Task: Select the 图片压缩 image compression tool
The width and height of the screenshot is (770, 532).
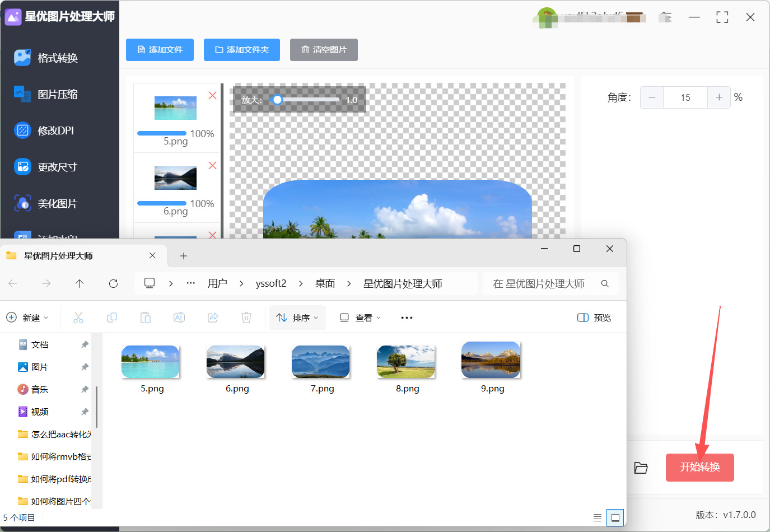Action: [57, 95]
